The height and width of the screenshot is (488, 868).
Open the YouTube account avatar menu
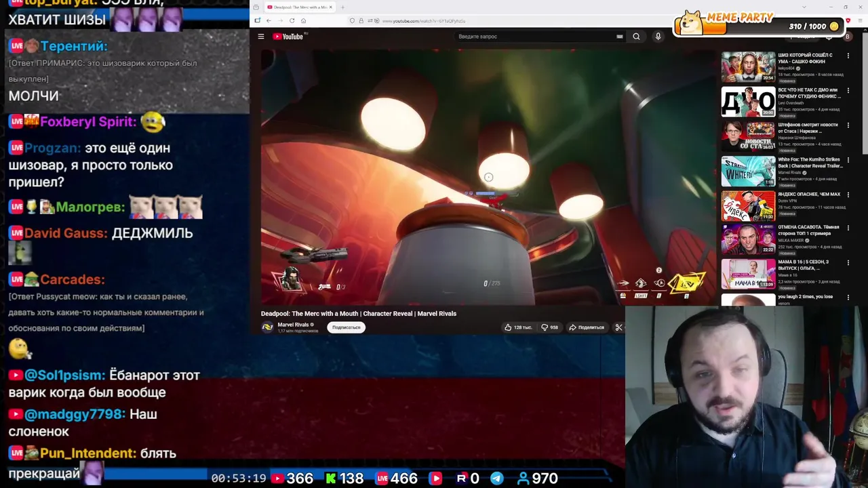pos(847,37)
